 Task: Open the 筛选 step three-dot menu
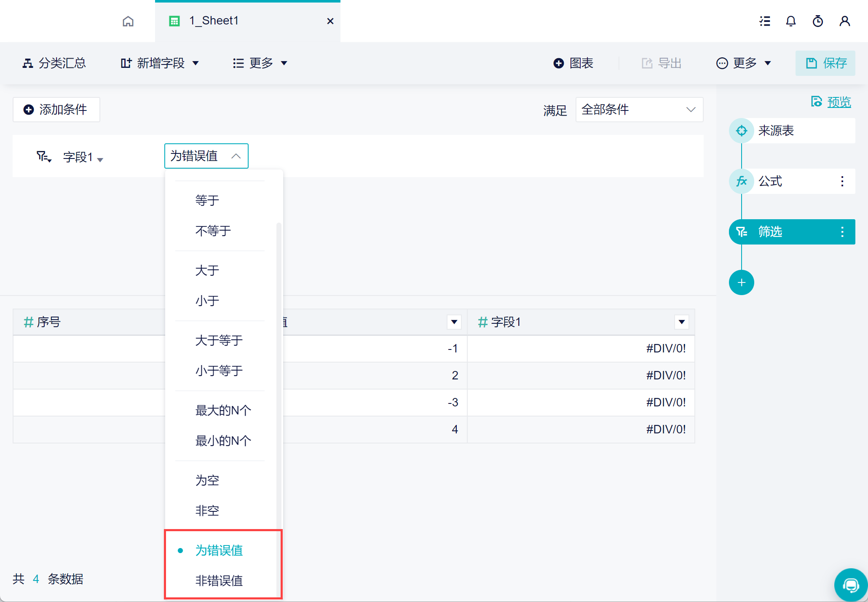pyautogui.click(x=842, y=232)
